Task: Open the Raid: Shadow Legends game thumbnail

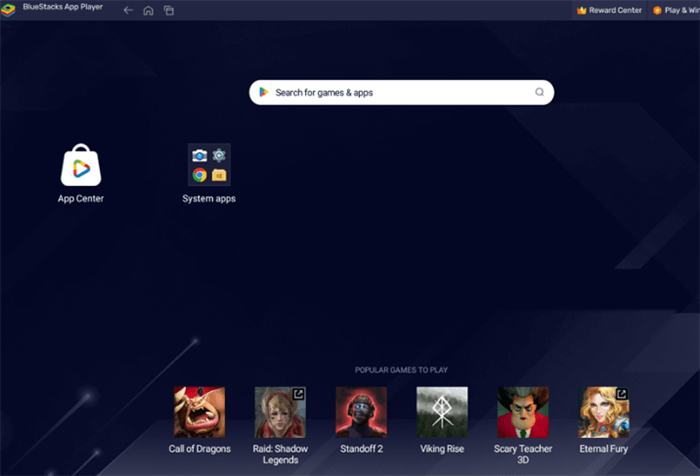Action: point(280,412)
